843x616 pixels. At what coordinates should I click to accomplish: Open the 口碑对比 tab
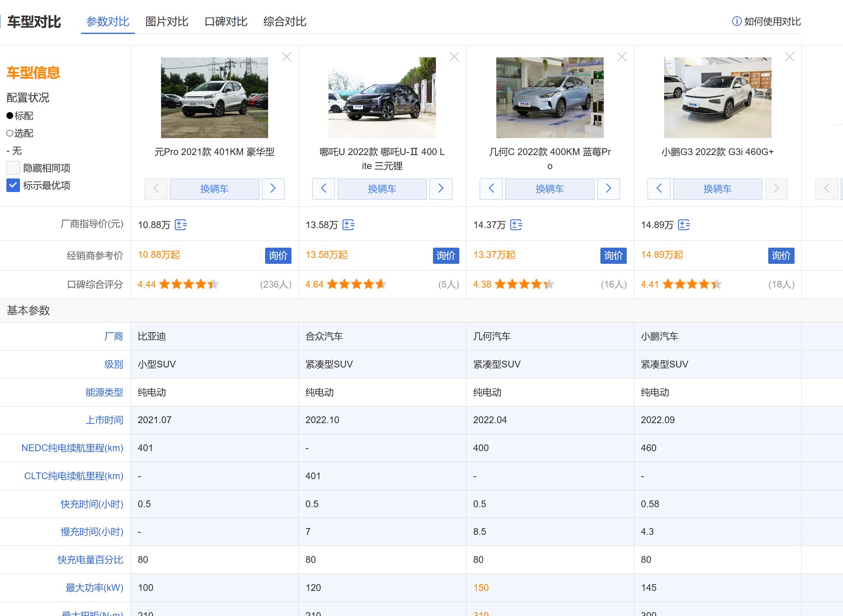tap(226, 22)
